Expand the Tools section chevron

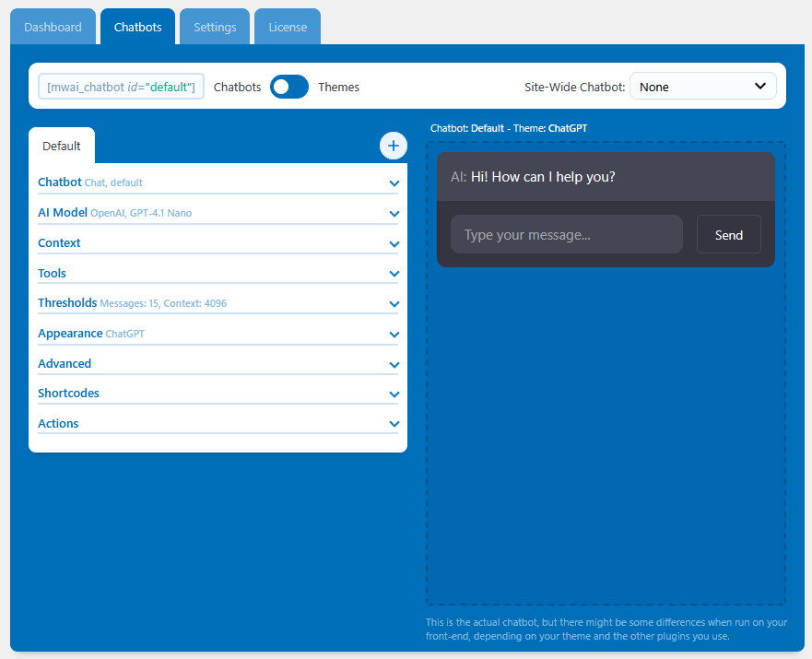pos(394,274)
